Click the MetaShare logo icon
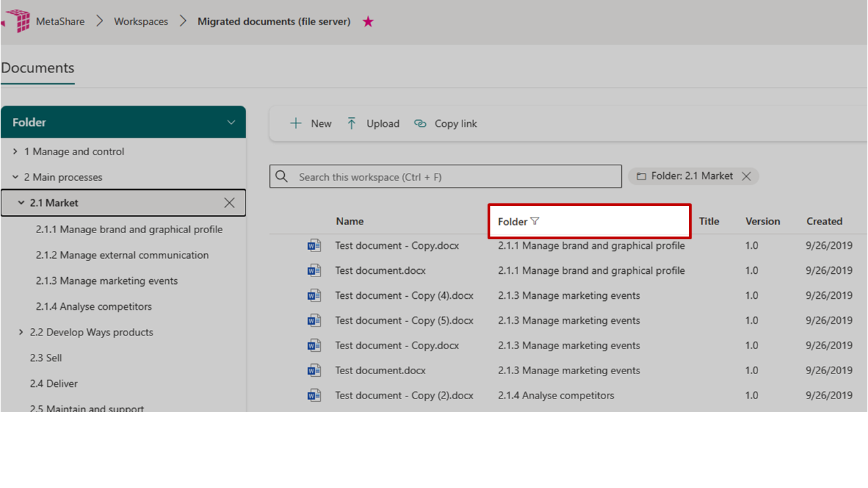 coord(16,21)
